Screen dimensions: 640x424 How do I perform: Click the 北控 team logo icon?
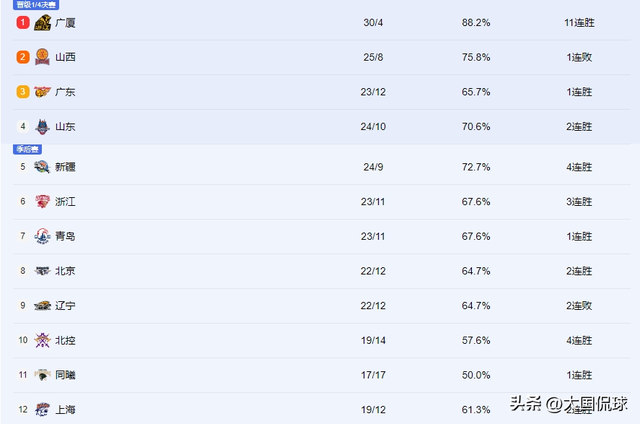tap(42, 340)
